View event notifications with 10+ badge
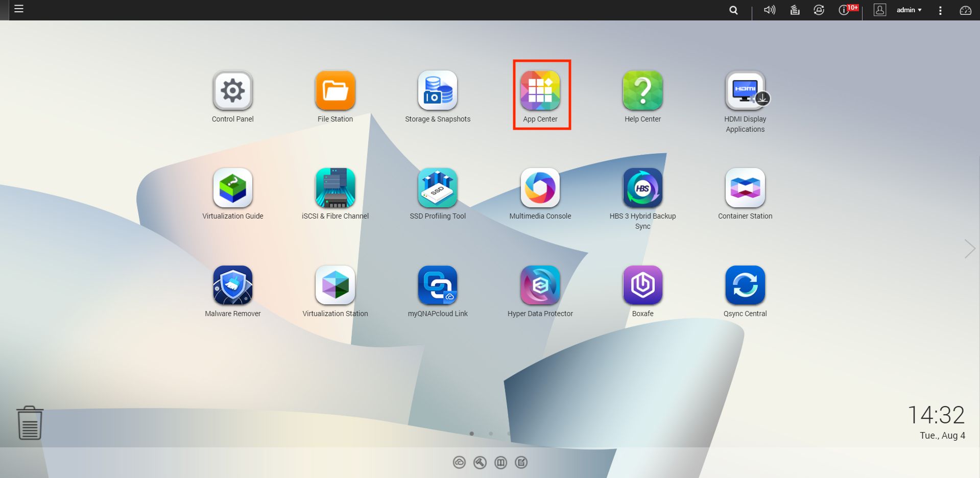 pyautogui.click(x=845, y=10)
